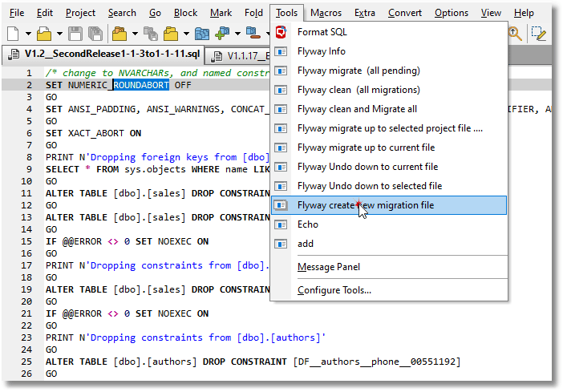Click icon beside Flyway Undo down to selected file
This screenshot has width=563, height=392.
[281, 186]
